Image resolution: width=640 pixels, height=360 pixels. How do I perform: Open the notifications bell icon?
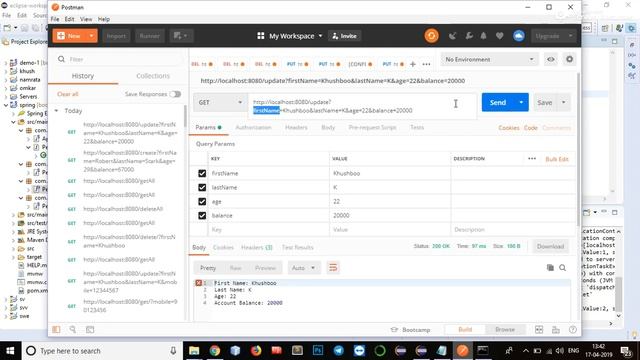click(484, 36)
